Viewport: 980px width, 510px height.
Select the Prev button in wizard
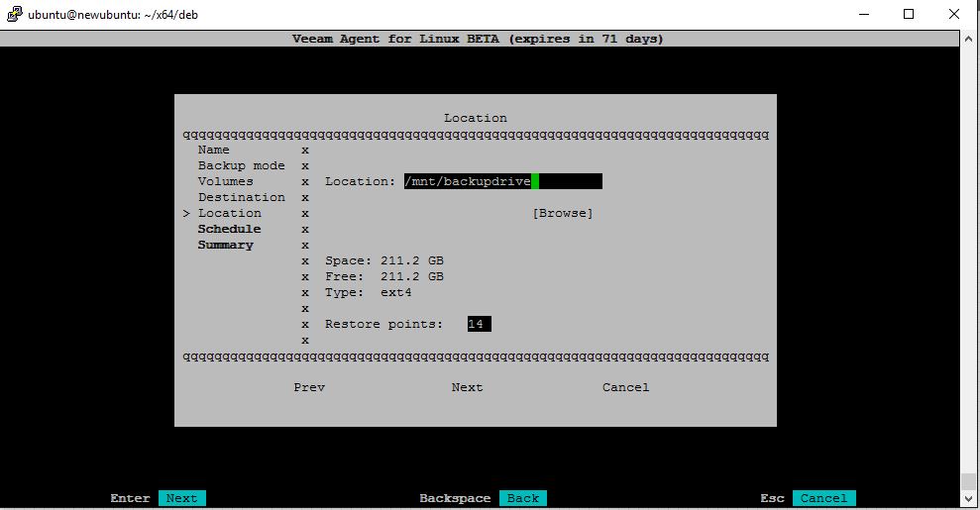point(309,387)
